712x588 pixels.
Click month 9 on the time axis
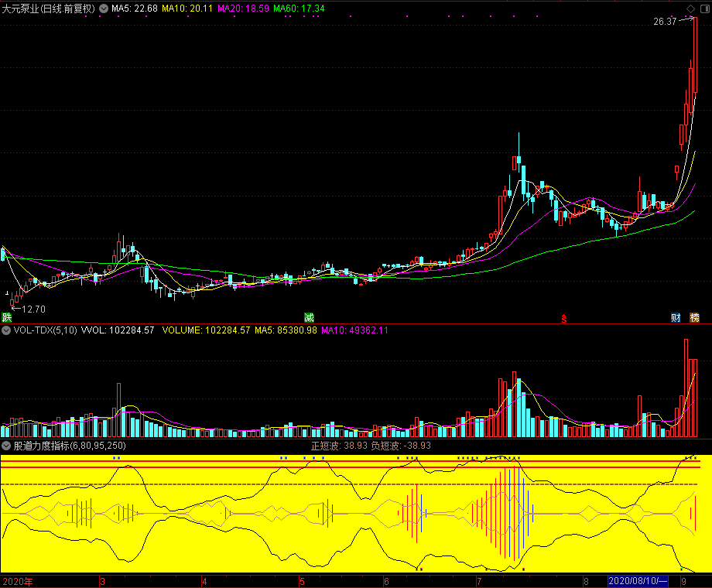coord(684,582)
